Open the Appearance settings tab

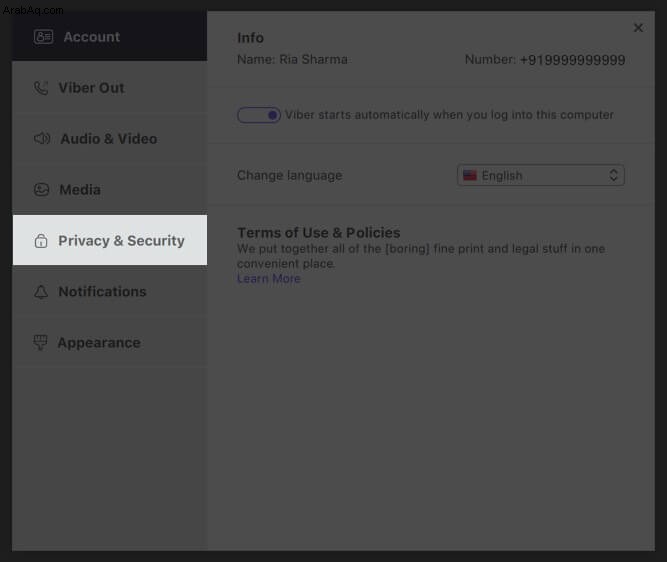(110, 343)
